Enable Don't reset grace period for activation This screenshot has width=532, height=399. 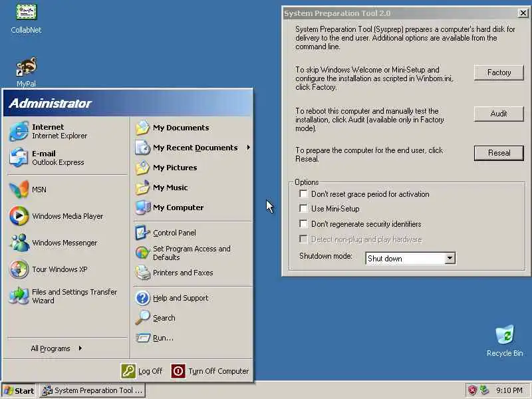303,194
